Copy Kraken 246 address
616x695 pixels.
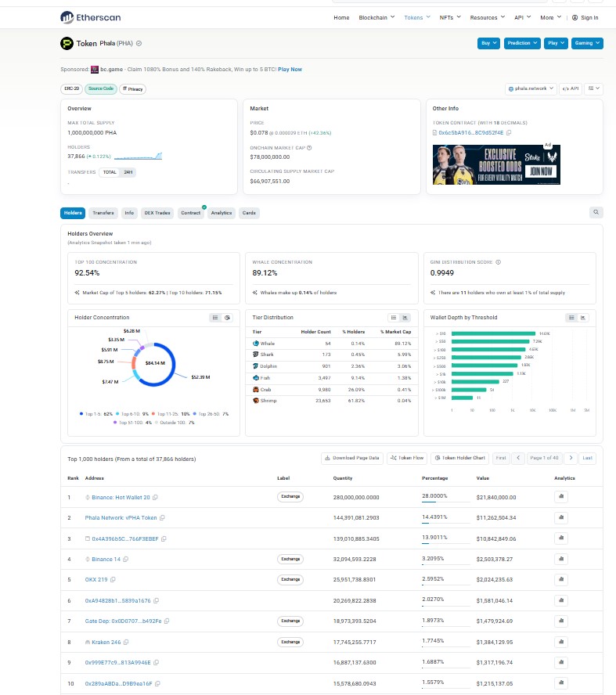point(126,643)
